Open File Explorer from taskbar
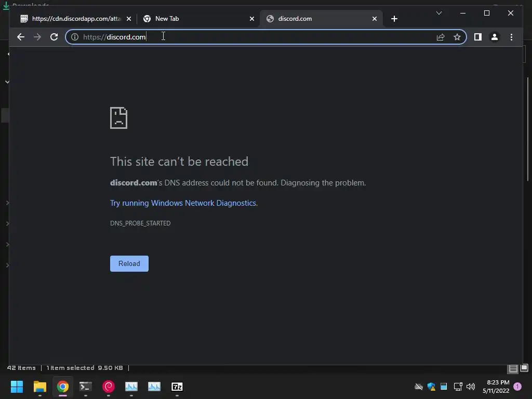532x399 pixels. coord(39,387)
